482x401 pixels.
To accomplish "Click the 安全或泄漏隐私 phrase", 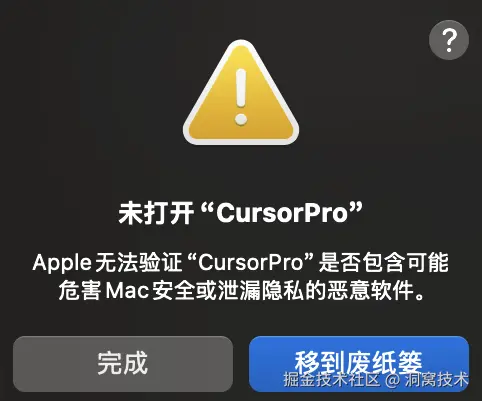I will pyautogui.click(x=227, y=291).
